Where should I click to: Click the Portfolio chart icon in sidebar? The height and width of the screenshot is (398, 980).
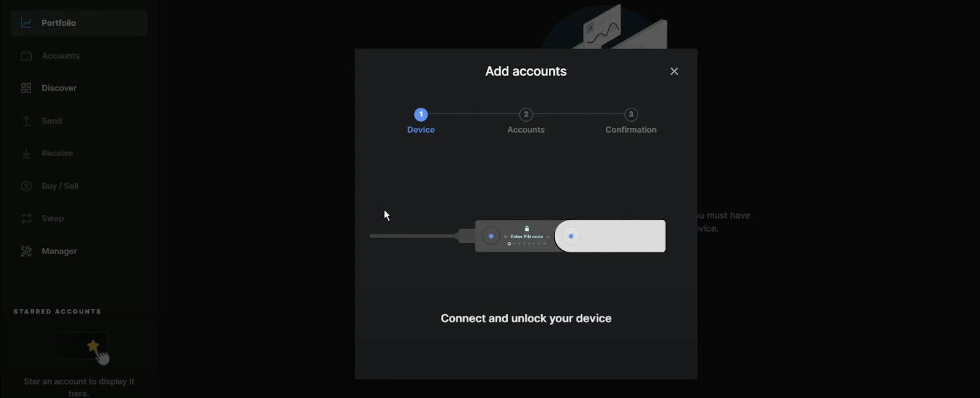(26, 23)
